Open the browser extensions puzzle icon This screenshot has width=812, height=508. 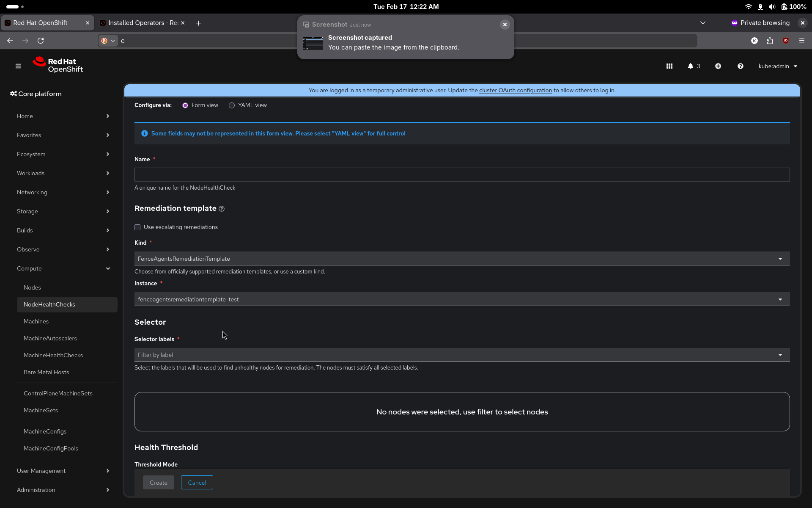770,41
